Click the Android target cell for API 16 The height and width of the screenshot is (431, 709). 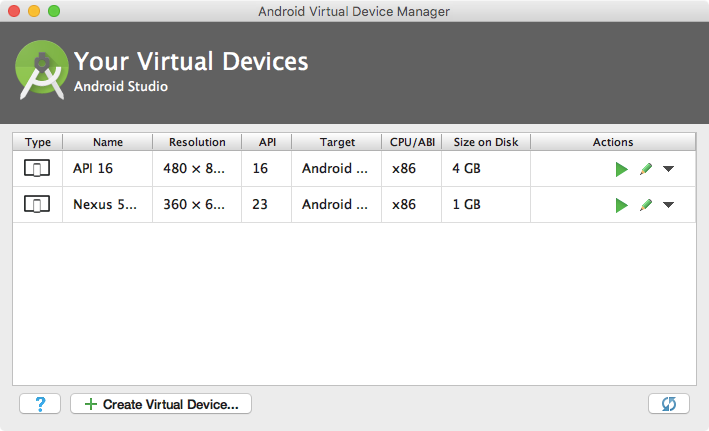tap(337, 169)
